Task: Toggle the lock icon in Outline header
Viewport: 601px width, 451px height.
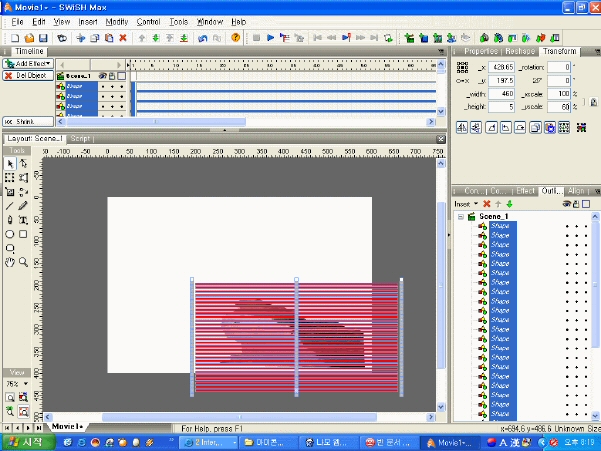Action: point(576,204)
